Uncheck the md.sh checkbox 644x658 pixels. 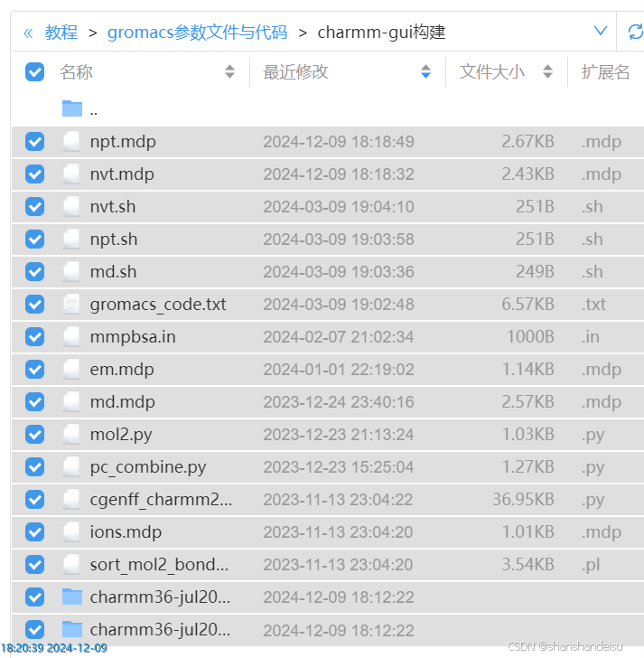35,271
